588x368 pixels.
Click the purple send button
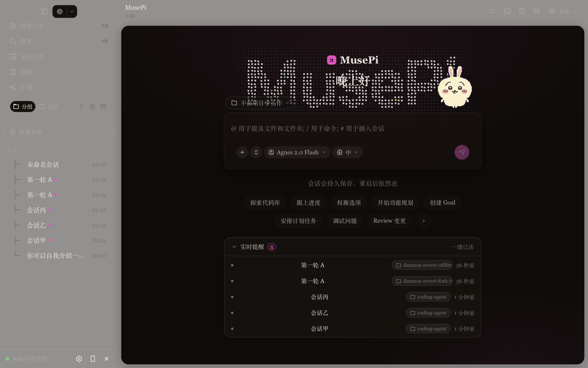462,152
